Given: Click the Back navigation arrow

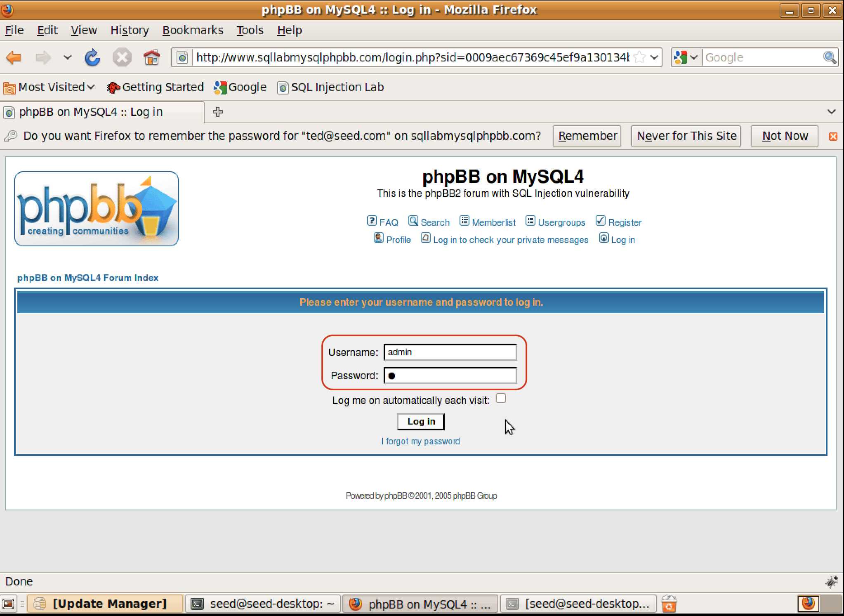Looking at the screenshot, I should click(x=14, y=57).
